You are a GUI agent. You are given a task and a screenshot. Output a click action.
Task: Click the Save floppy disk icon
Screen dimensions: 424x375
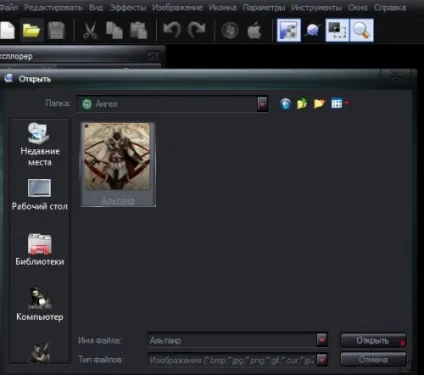[x=56, y=31]
